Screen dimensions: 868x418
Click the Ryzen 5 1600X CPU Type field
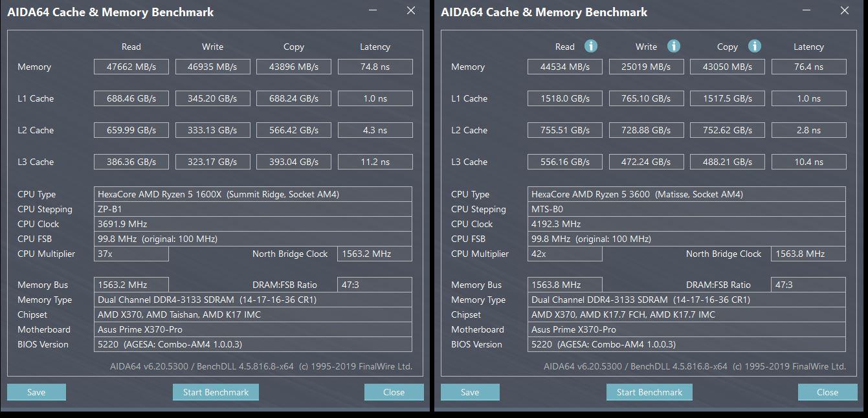[x=253, y=194]
